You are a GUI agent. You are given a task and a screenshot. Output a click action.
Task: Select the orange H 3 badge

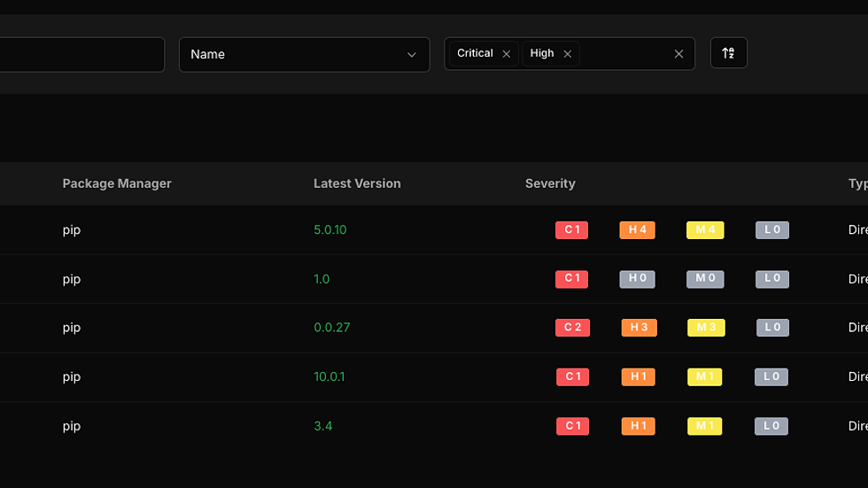pyautogui.click(x=639, y=328)
